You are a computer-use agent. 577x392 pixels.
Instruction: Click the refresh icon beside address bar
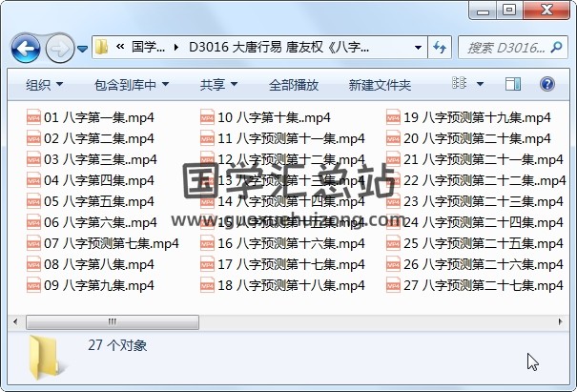click(x=442, y=47)
